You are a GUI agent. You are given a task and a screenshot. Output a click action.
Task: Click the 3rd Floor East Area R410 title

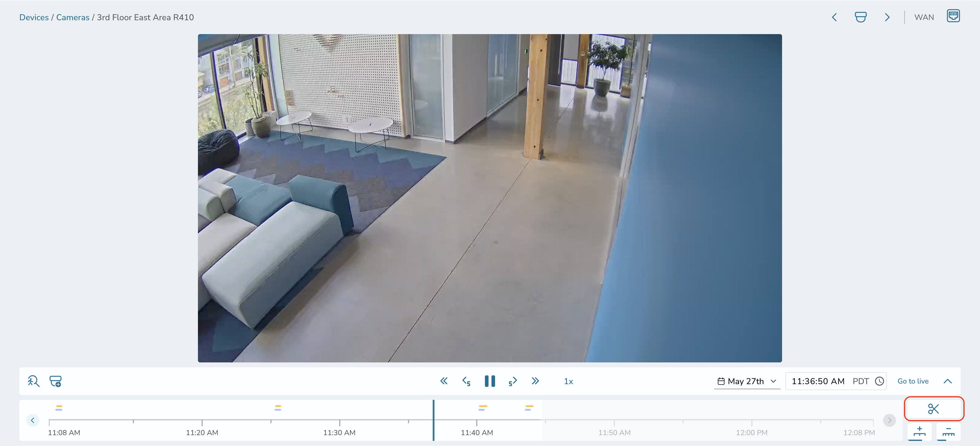(x=145, y=18)
